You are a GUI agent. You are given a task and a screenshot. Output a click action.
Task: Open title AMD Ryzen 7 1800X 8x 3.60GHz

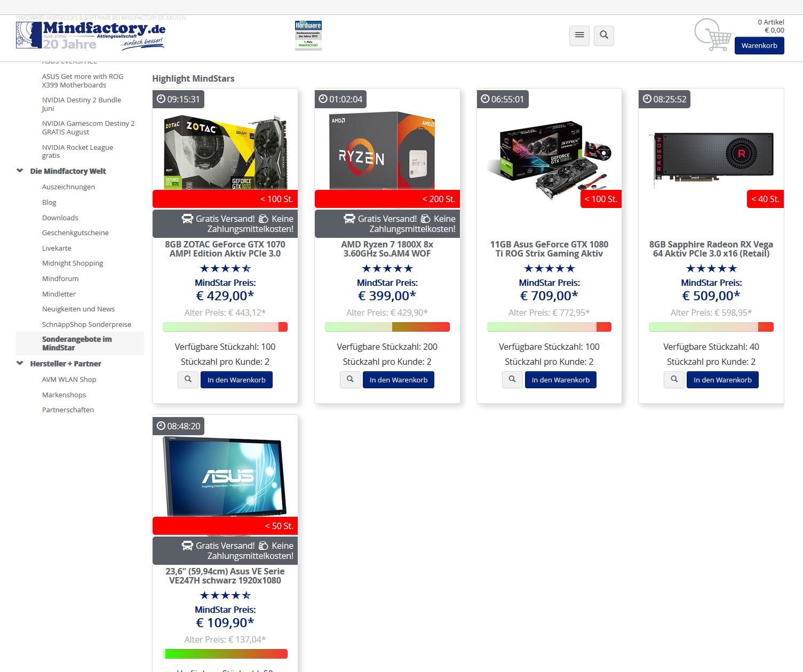tap(387, 249)
